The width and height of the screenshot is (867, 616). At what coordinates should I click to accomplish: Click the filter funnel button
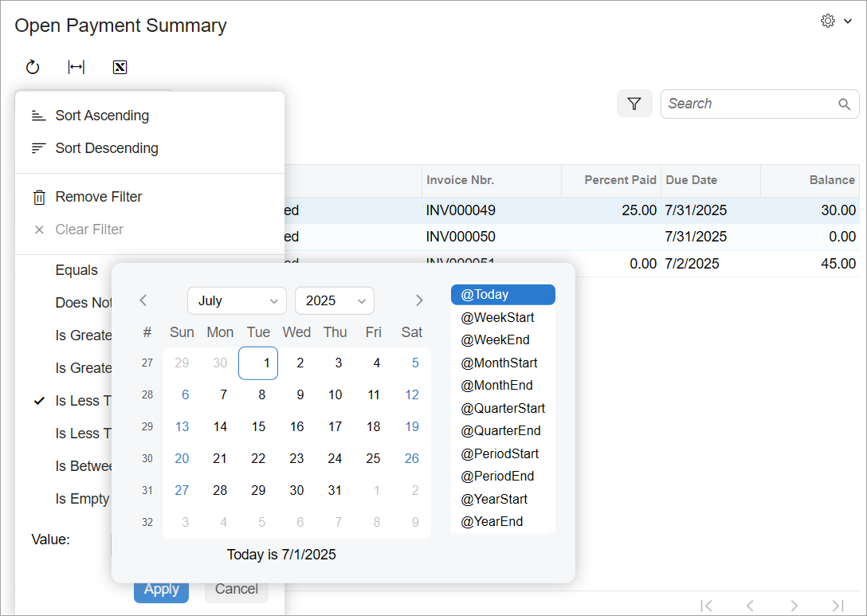[634, 104]
